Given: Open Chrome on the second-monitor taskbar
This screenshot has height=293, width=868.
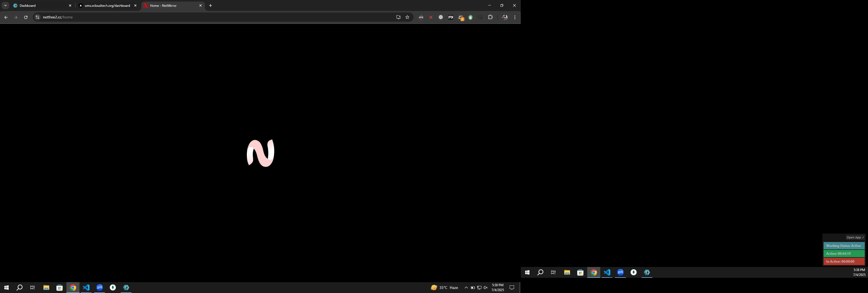Looking at the screenshot, I should [x=594, y=272].
